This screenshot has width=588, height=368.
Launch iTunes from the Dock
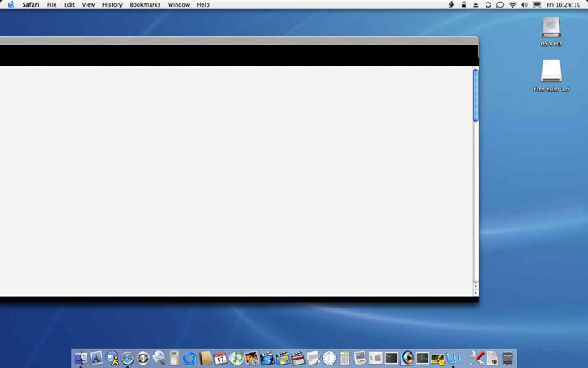pos(236,359)
